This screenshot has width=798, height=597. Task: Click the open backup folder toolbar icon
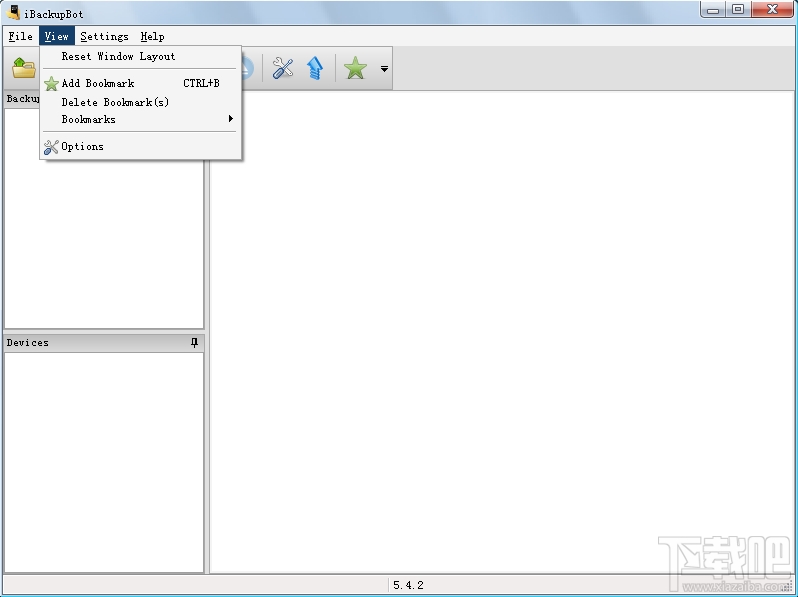pos(23,68)
